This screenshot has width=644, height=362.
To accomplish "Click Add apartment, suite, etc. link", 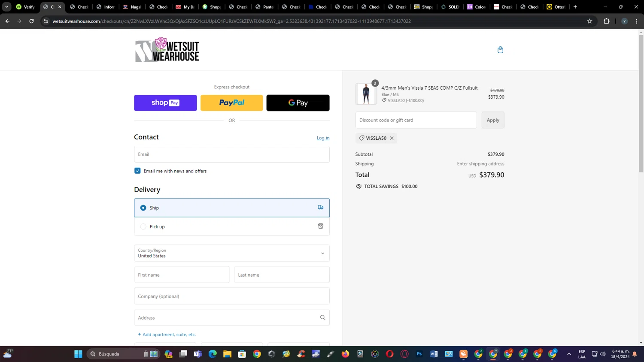I will pos(167,335).
